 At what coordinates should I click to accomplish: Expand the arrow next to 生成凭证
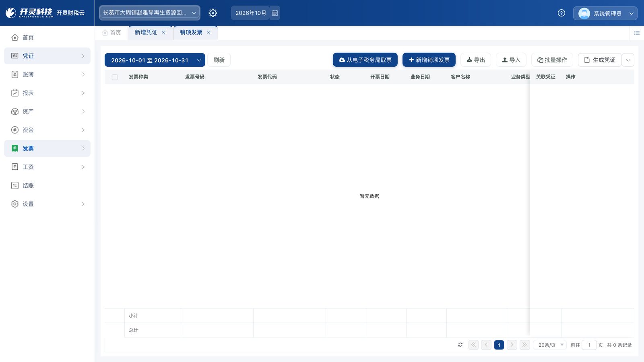(628, 60)
